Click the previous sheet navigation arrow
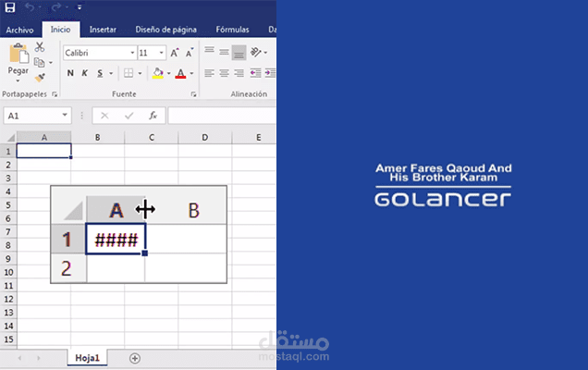This screenshot has height=370, width=588. pyautogui.click(x=19, y=358)
